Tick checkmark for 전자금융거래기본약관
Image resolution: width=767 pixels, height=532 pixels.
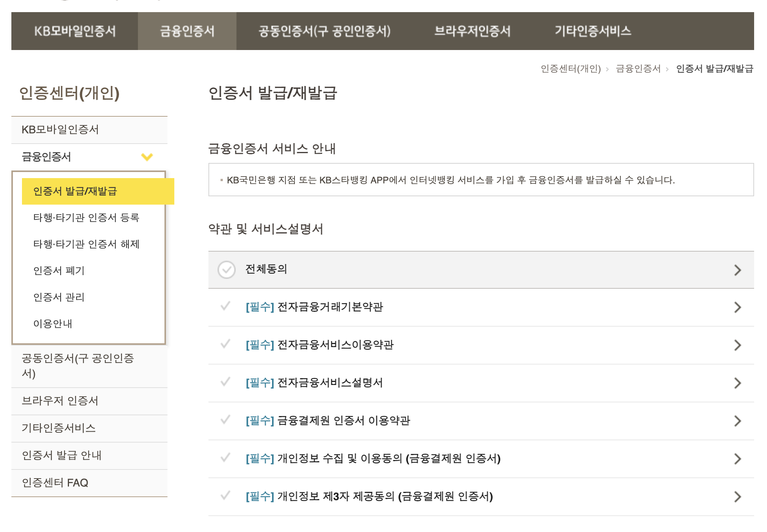tap(225, 306)
